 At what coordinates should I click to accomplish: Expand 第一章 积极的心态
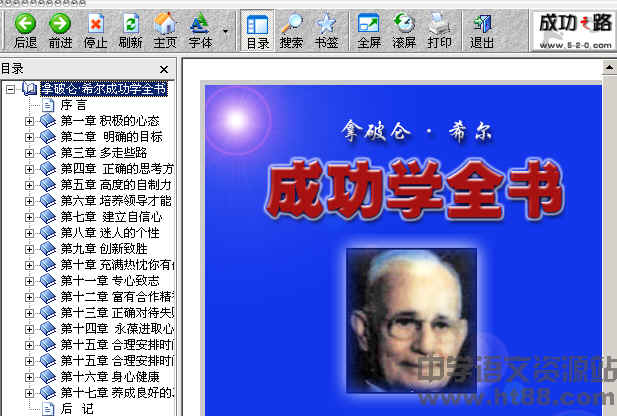[x=29, y=121]
